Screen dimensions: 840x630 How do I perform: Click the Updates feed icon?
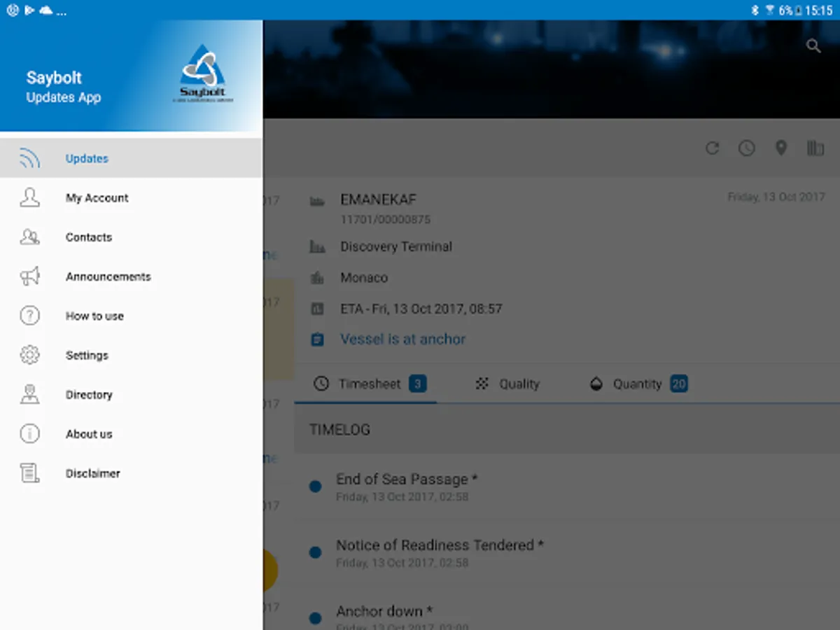coord(29,159)
